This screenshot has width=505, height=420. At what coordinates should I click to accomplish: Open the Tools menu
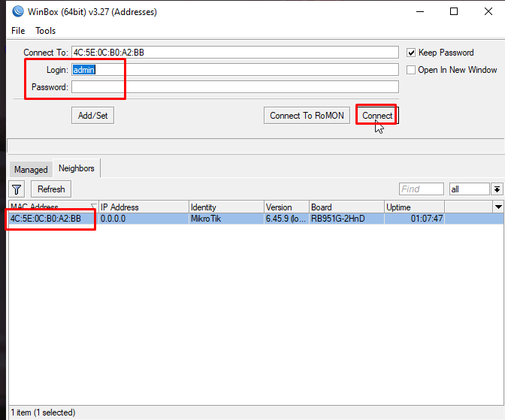(46, 31)
